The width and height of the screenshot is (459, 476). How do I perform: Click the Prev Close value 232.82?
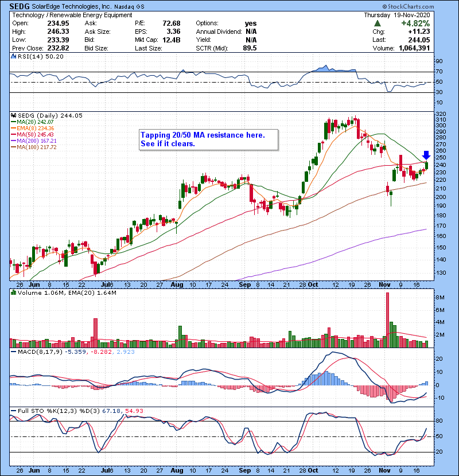click(x=59, y=48)
